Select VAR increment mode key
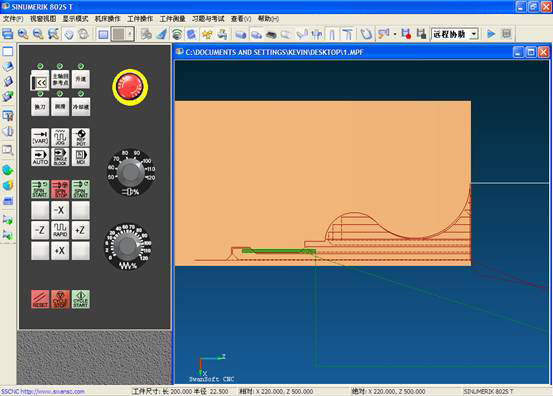This screenshot has width=553, height=396. coord(40,137)
